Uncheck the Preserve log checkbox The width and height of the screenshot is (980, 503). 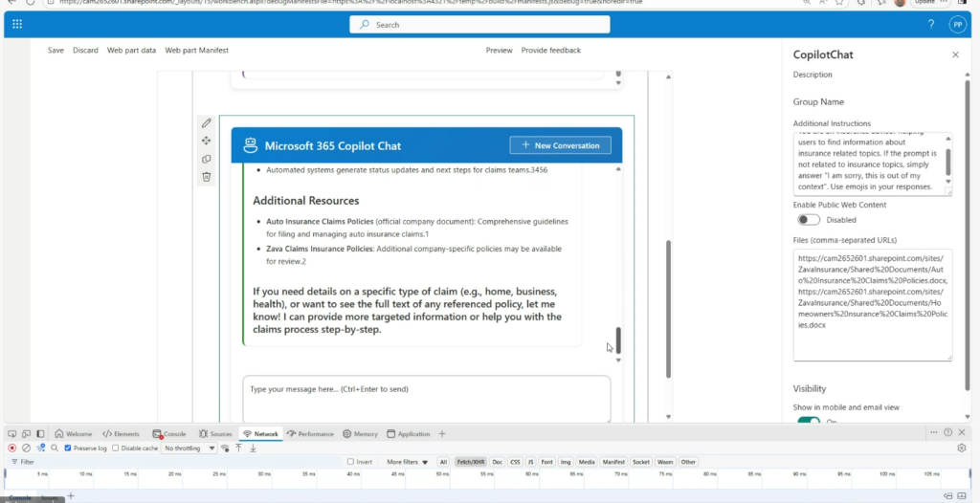point(68,448)
